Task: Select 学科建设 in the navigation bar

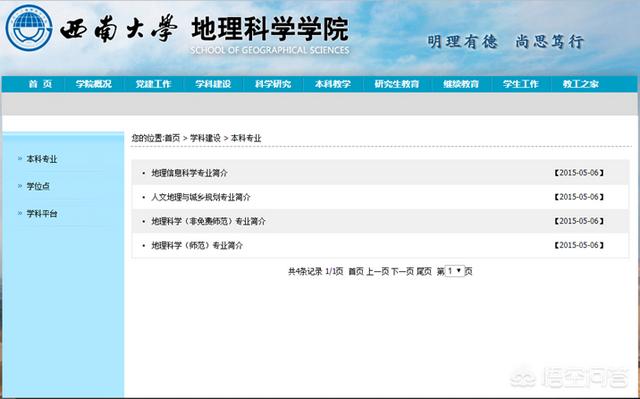Action: (213, 84)
